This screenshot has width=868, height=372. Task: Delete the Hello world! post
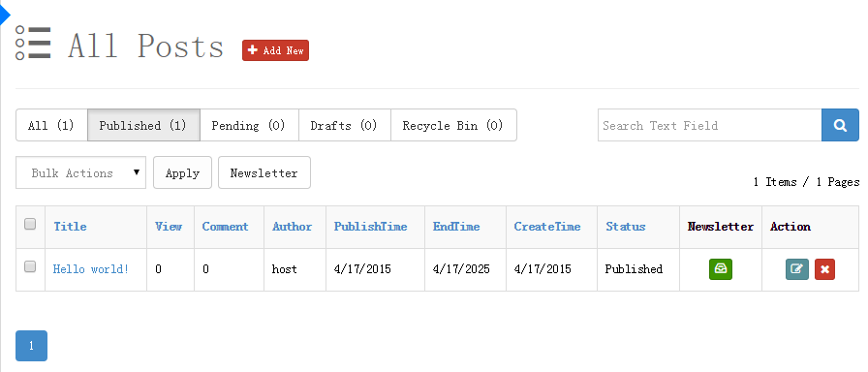[x=824, y=269]
